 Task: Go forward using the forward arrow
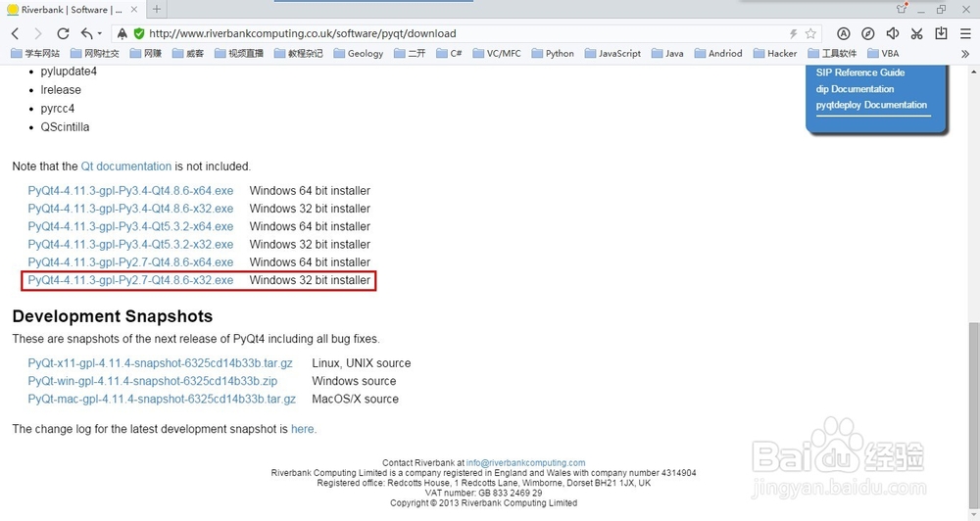38,33
